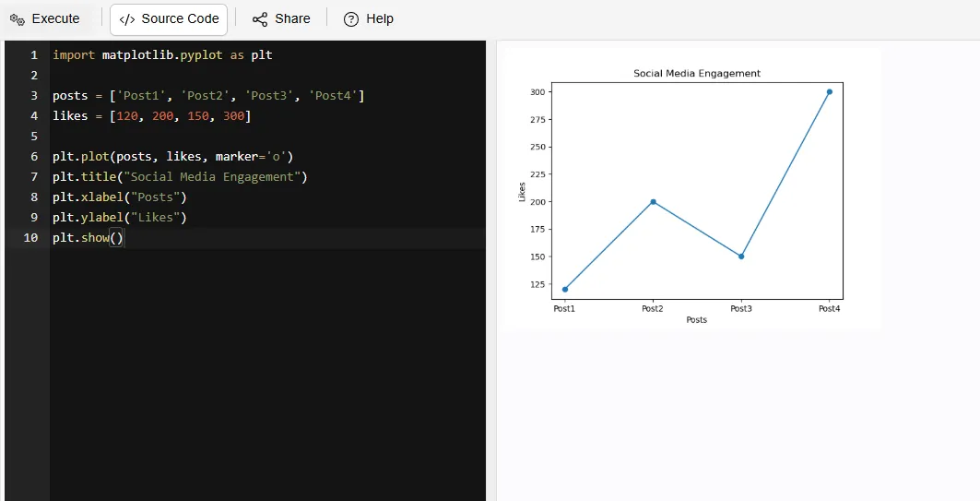
Task: Click the 'Post4' string in the posts list
Action: point(333,96)
